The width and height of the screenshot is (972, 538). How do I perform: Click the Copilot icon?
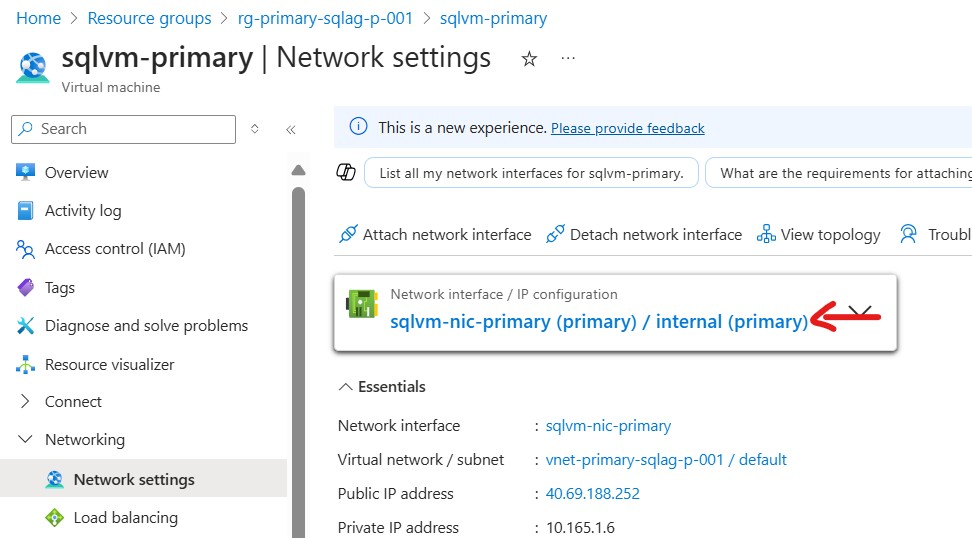pyautogui.click(x=346, y=172)
